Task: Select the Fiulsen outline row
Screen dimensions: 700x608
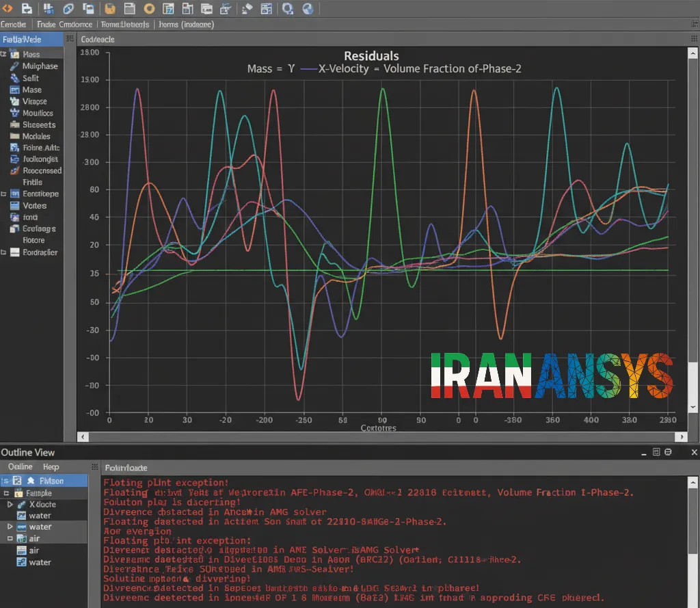Action: [44, 481]
